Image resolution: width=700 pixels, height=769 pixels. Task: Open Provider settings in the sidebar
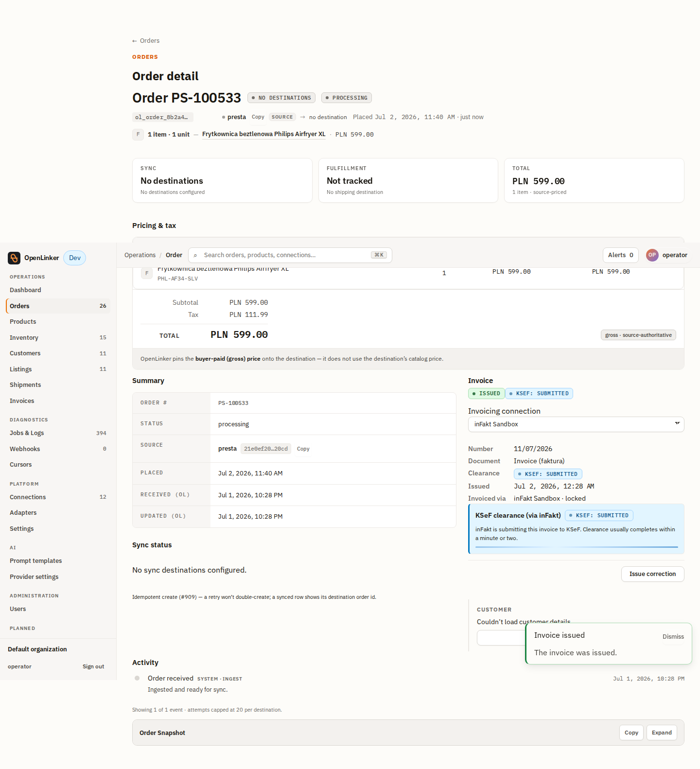coord(58,577)
